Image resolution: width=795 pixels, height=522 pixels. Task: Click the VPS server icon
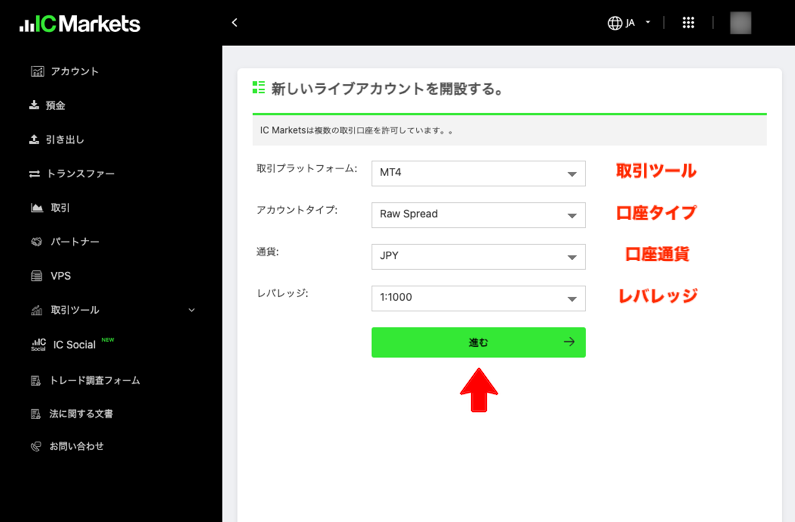click(x=37, y=276)
